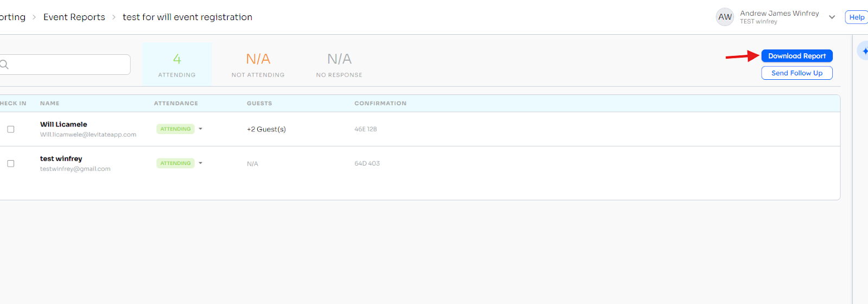Viewport: 868px width, 304px height.
Task: Check in test winfrey checkbox
Action: pyautogui.click(x=10, y=163)
